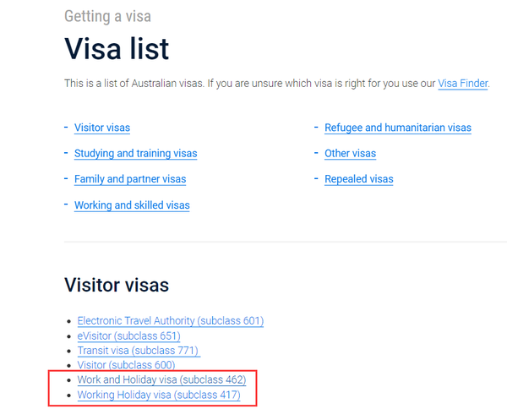Open Electronic Travel Authority (subclass 601)
The width and height of the screenshot is (507, 420).
171,321
